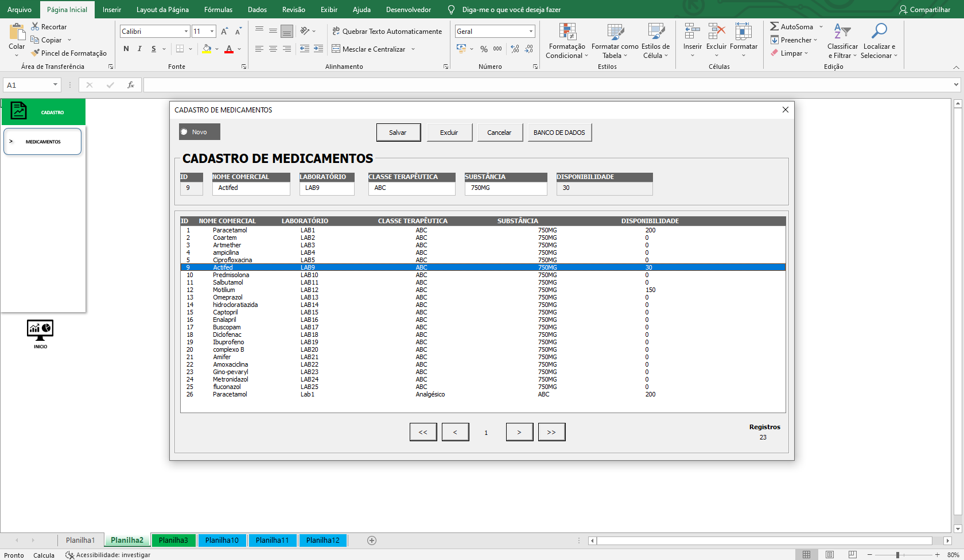Open Localizar e Selecionar menu
The height and width of the screenshot is (560, 964).
(879, 41)
